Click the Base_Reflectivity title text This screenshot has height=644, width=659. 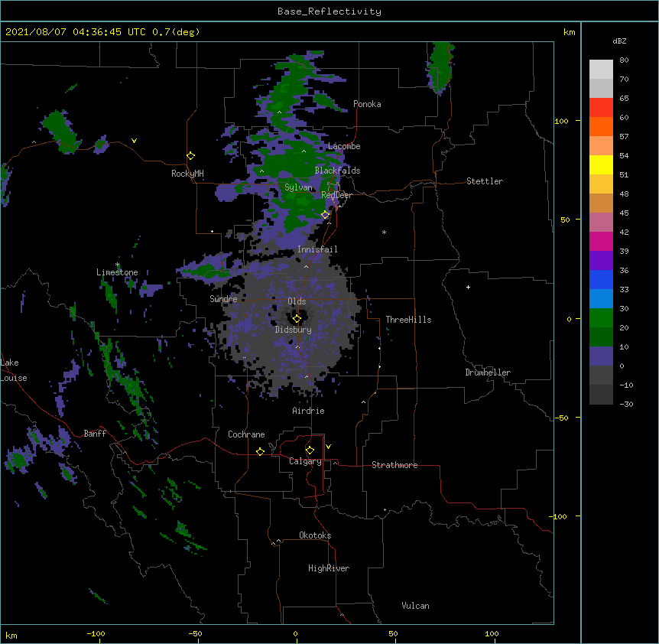click(x=329, y=11)
